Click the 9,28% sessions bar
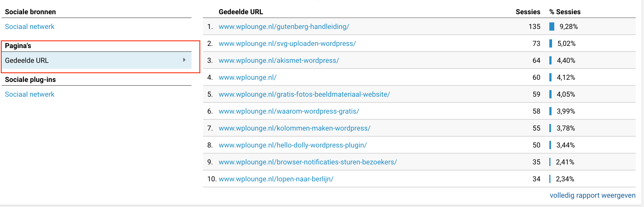The width and height of the screenshot is (644, 207). pos(552,26)
